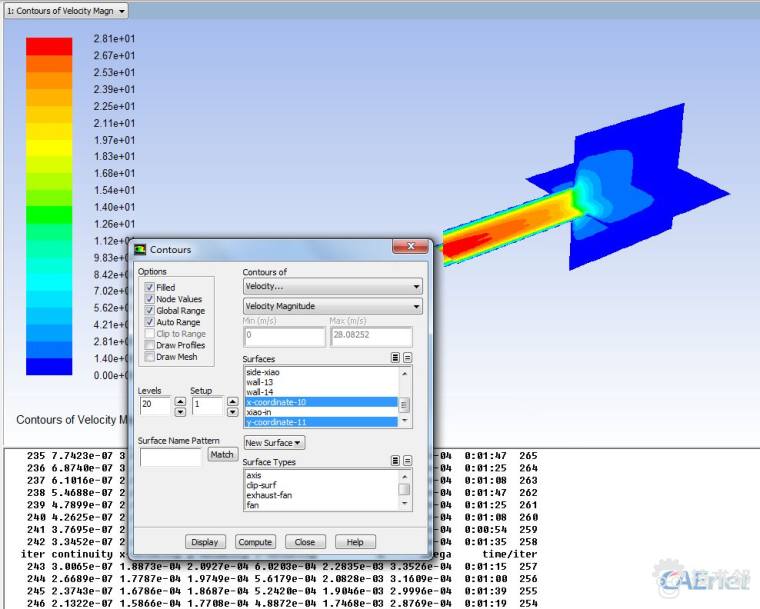Select all surfaces icon in Surfaces list
Screen dimensions: 760x609
[x=396, y=357]
